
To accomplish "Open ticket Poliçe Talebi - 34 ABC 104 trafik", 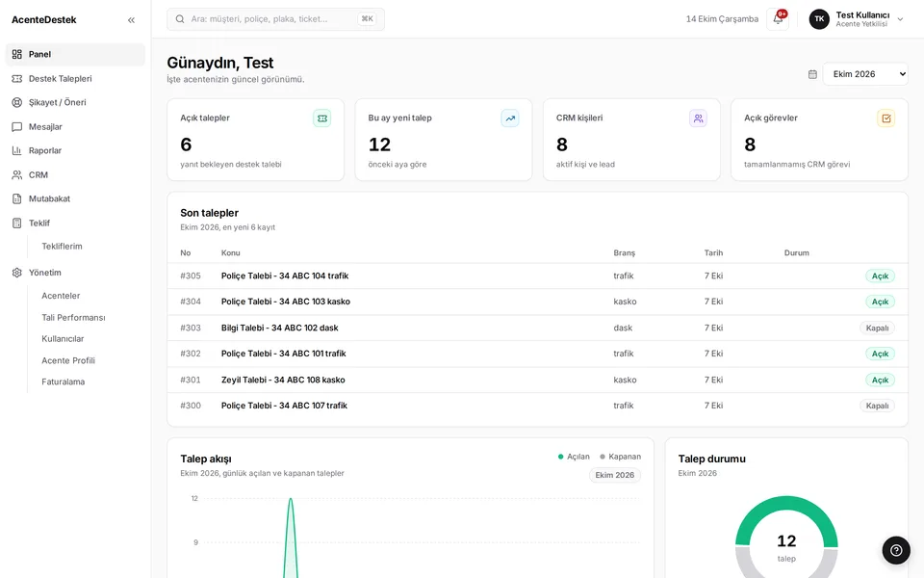I will (x=285, y=276).
